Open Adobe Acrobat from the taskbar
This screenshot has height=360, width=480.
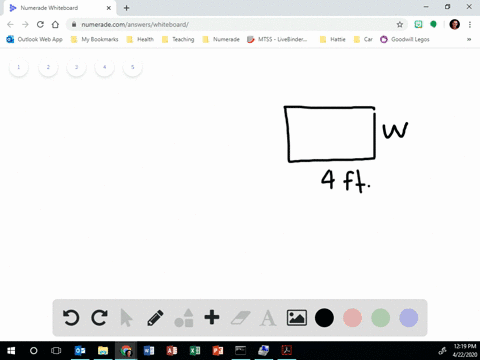(x=287, y=351)
